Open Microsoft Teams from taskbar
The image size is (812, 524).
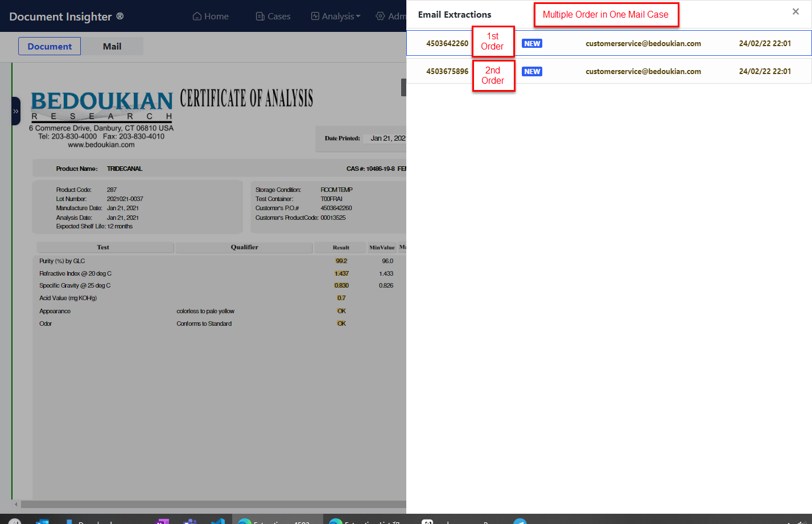190,522
